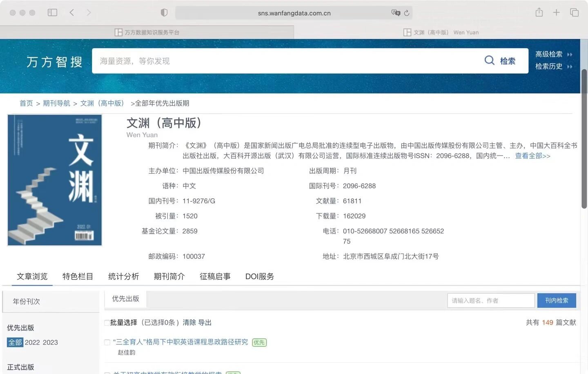
Task: Filter priority publications by 全部
Action: [15, 343]
